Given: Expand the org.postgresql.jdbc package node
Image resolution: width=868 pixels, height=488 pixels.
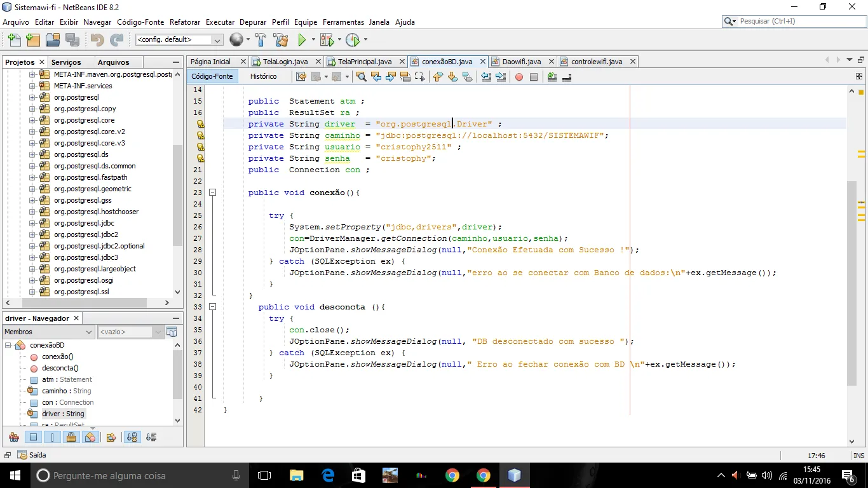Looking at the screenshot, I should click(x=32, y=223).
